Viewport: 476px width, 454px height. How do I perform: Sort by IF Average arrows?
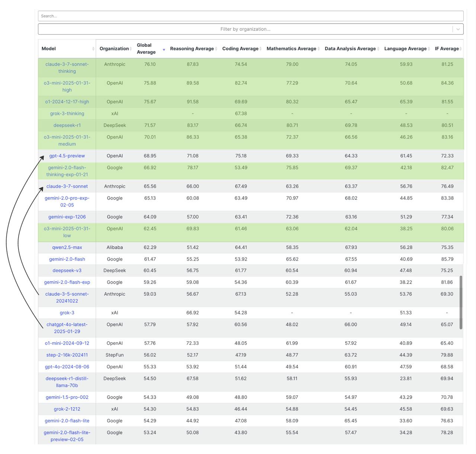click(460, 49)
